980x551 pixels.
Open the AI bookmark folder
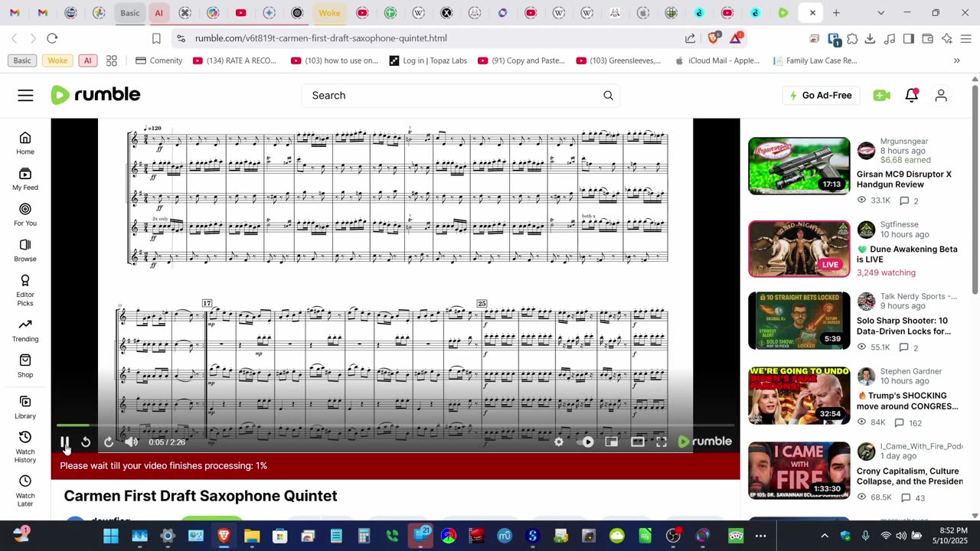(87, 60)
